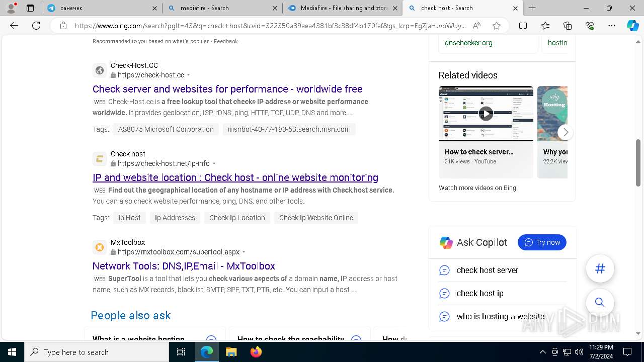Close the Telegram tab
The image size is (644, 362).
(x=154, y=8)
